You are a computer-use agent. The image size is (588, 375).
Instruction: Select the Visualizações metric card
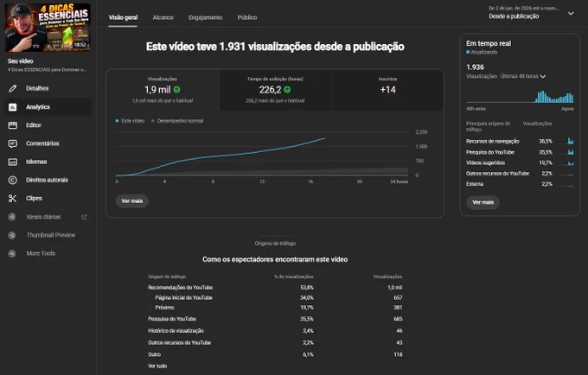[x=163, y=90]
